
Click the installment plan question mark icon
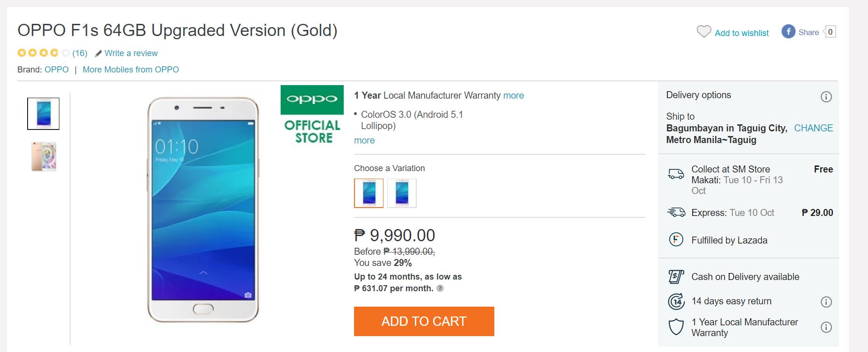pyautogui.click(x=440, y=288)
